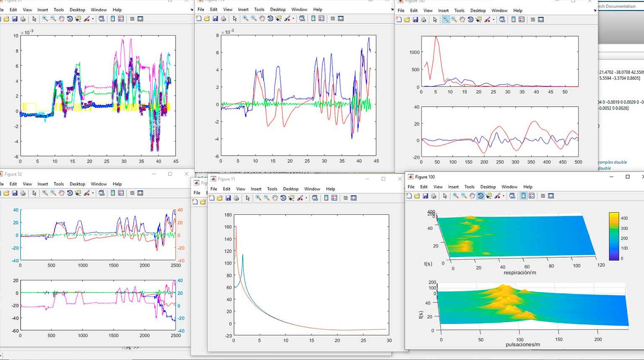The image size is (644, 360).
Task: Activate the Pan tool in Figure 780
Action: coord(462,19)
